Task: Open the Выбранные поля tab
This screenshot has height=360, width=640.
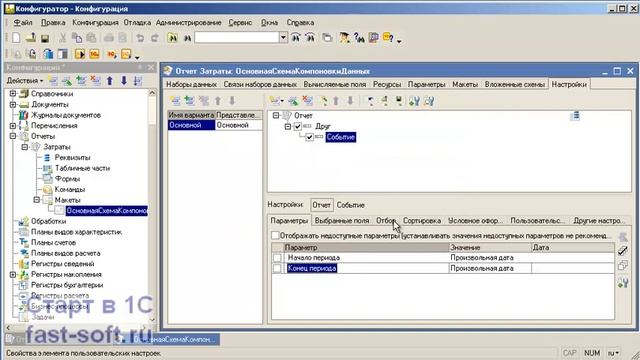Action: pos(342,220)
